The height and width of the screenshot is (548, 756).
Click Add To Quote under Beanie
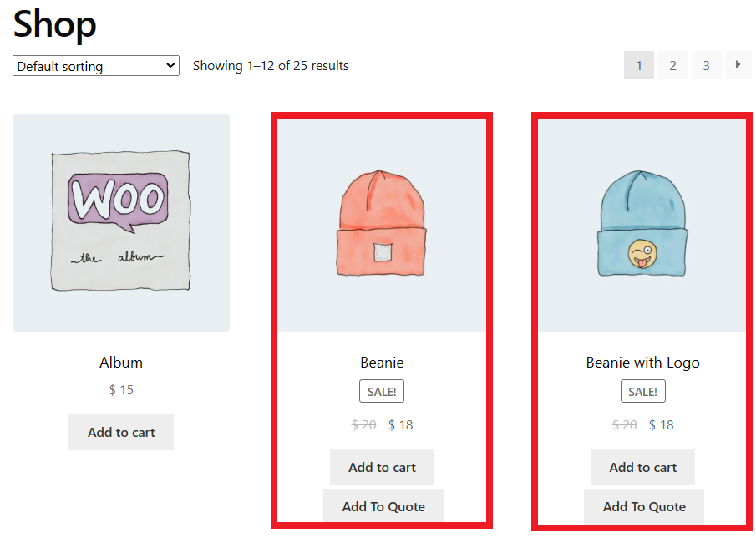point(383,505)
